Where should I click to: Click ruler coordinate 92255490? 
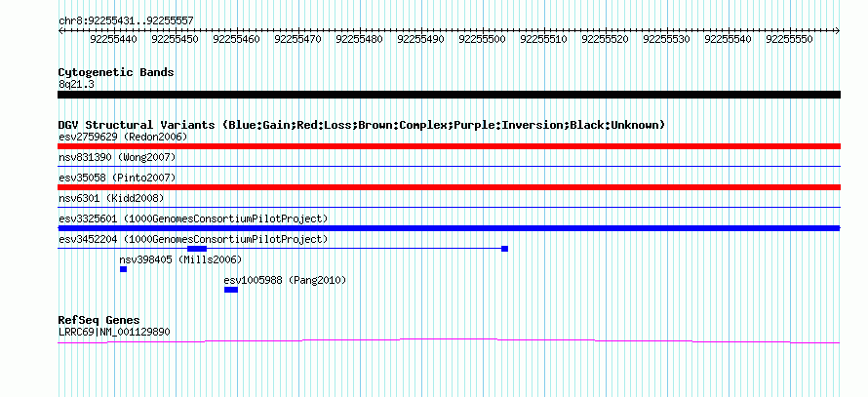tap(420, 40)
